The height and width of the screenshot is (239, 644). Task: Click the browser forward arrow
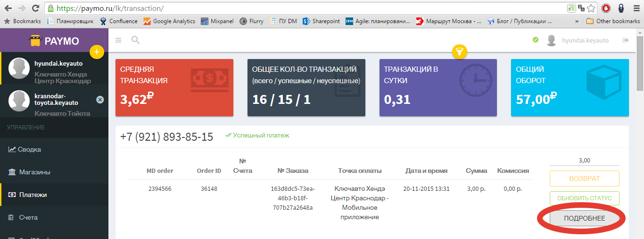pyautogui.click(x=22, y=8)
